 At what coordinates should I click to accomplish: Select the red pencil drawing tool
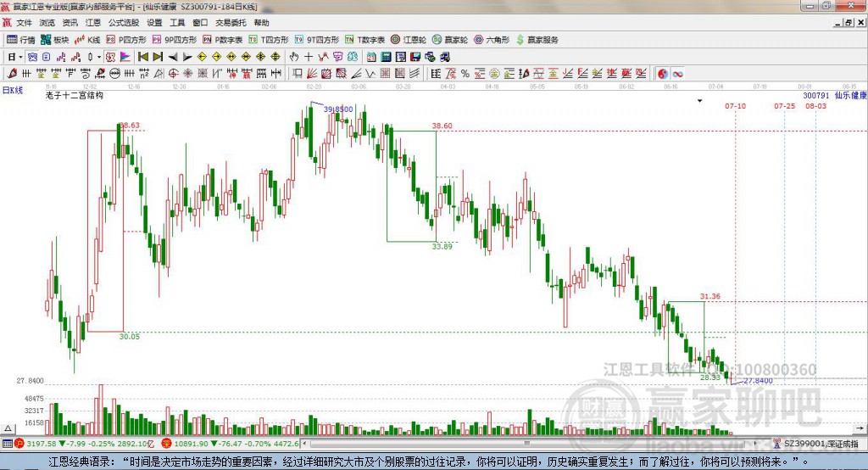pos(12,74)
